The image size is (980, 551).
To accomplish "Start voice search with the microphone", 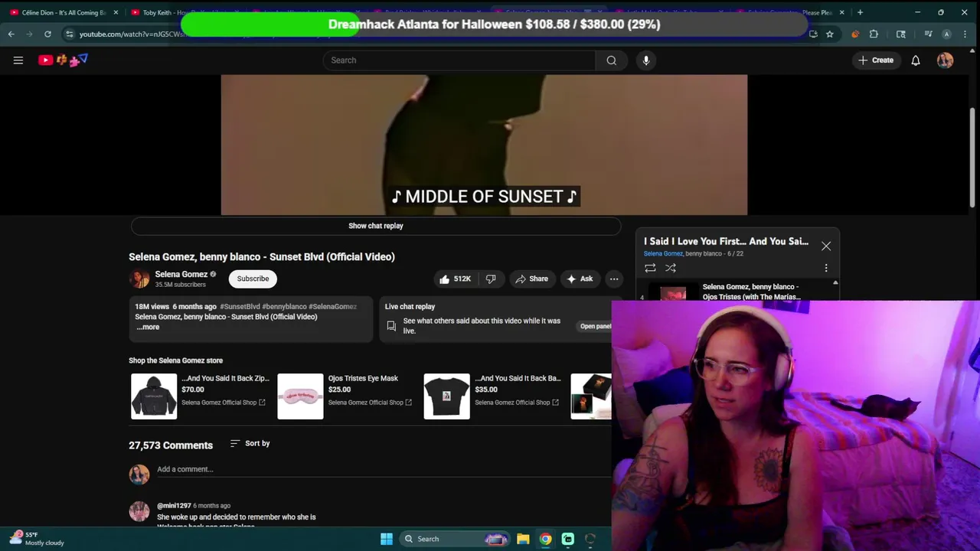I will coord(646,60).
